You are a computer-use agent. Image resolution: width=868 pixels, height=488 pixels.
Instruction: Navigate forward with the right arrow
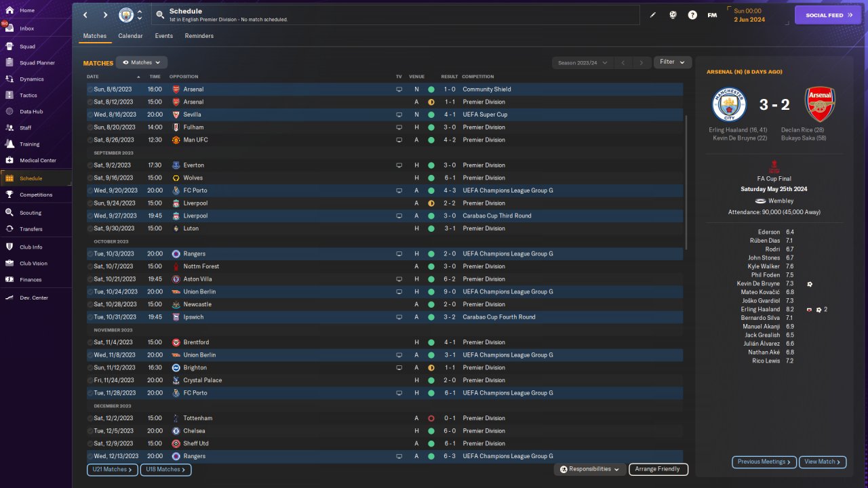pyautogui.click(x=105, y=15)
